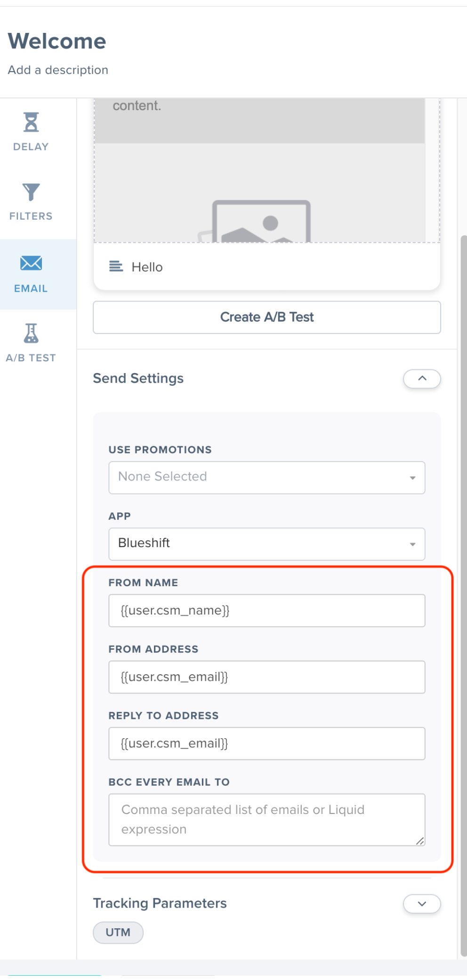Click the Welcome campaign title

point(57,41)
